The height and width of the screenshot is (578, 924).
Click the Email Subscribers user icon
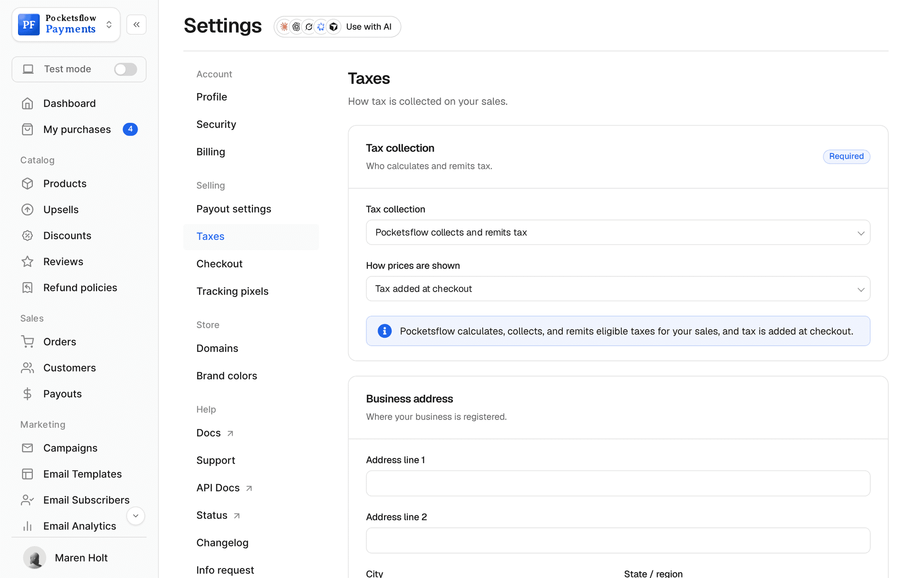tap(28, 500)
